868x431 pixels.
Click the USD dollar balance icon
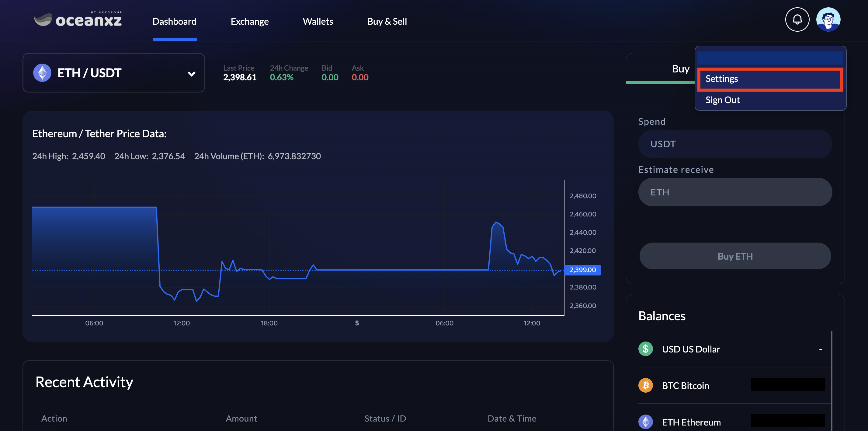click(x=645, y=349)
